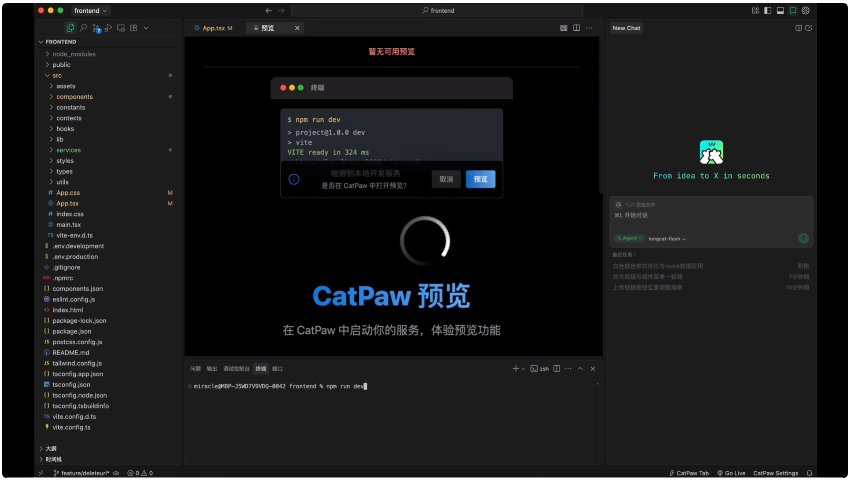This screenshot has width=850, height=480.
Task: Open the Explorer view icon
Action: click(x=70, y=28)
